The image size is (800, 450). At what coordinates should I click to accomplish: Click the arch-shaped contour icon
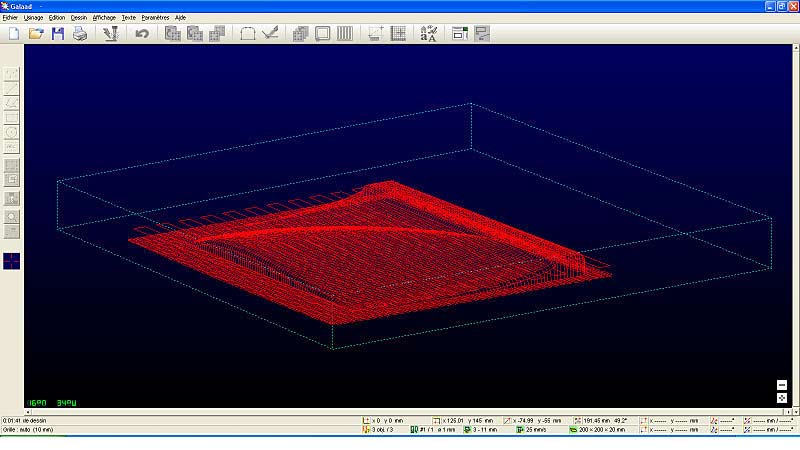[x=247, y=34]
